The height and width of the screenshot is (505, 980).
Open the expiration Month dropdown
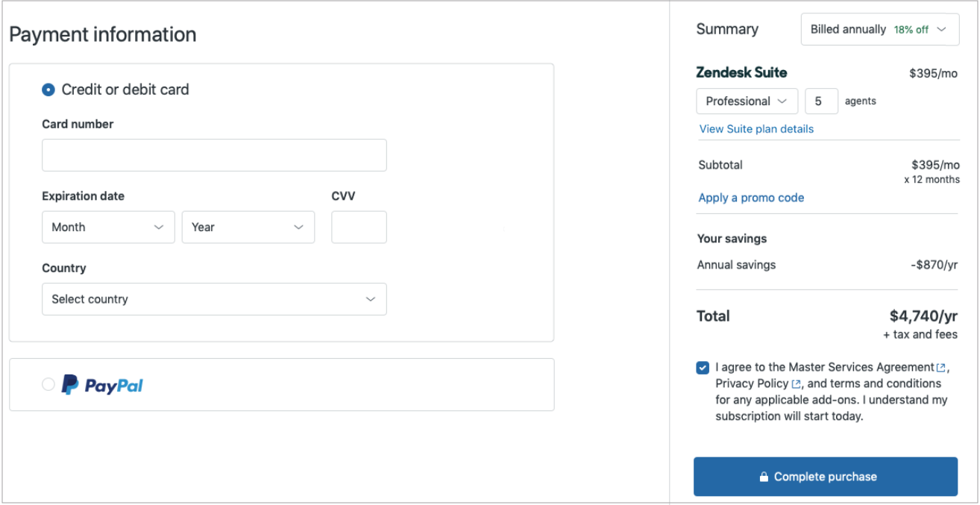click(108, 228)
